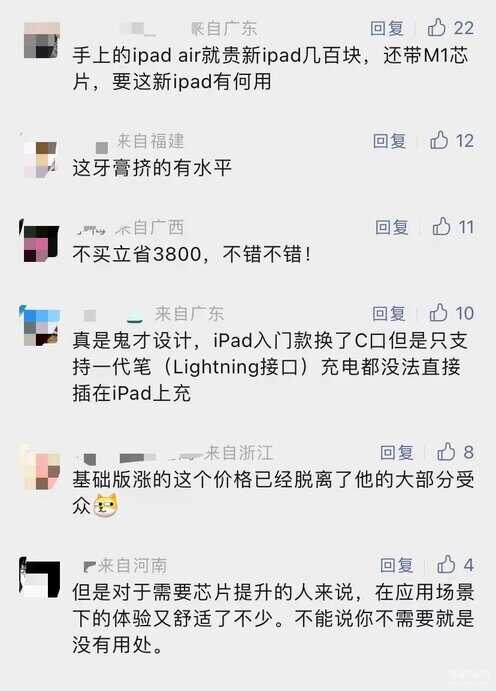Viewport: 496px width, 691px height.
Task: Reply to the 河南 user's comment
Action: coord(396,565)
